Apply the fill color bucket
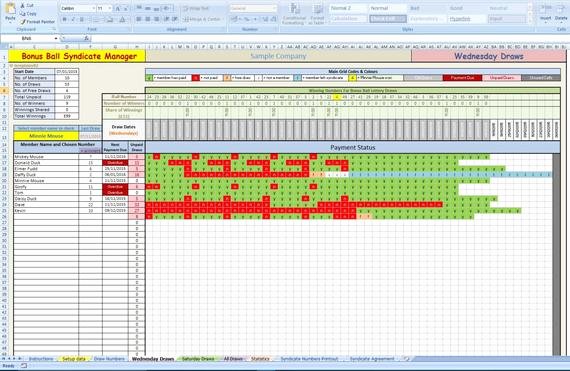The image size is (570, 371). 109,19
